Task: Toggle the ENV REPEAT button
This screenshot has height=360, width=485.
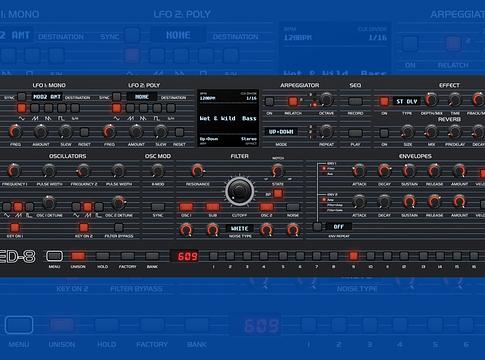Action: click(317, 227)
